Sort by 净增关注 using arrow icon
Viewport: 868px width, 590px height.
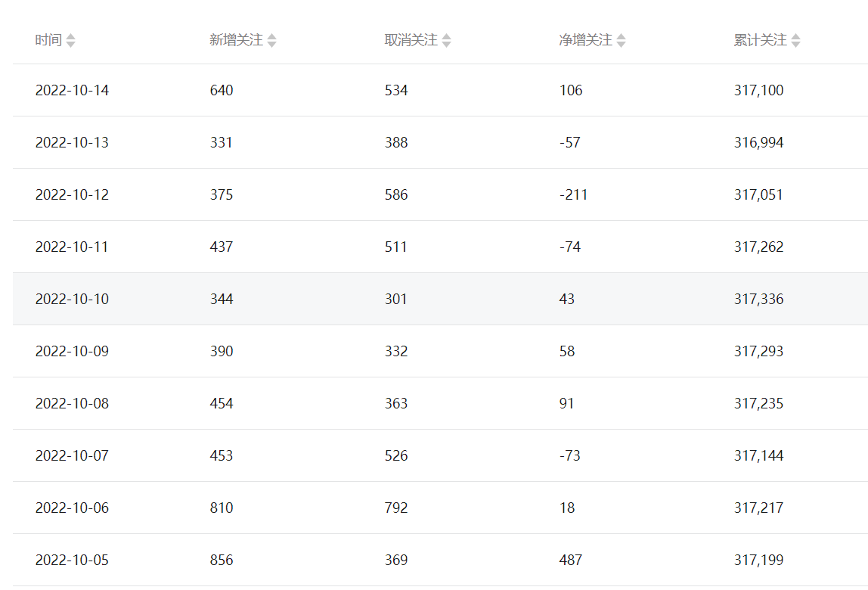(x=622, y=41)
